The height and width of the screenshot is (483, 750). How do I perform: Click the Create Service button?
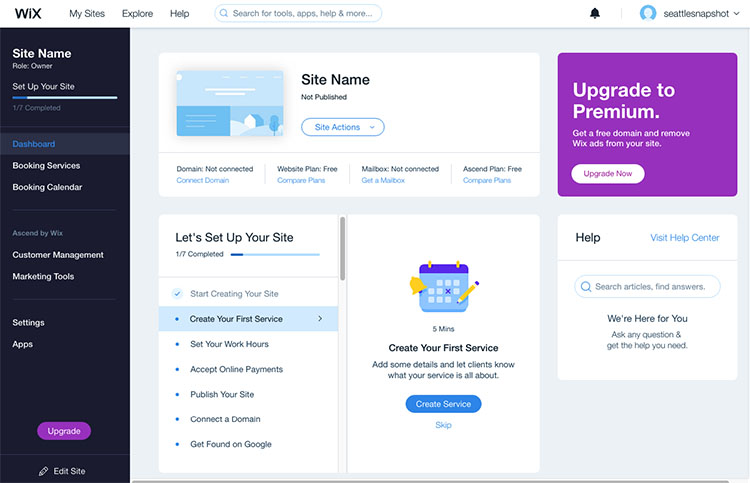tap(443, 404)
